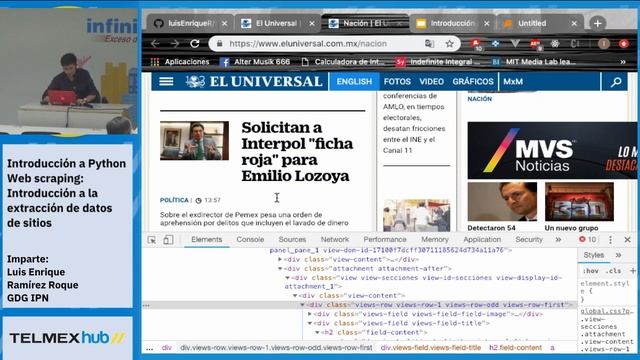Switch to DevTools Performance tab
The width and height of the screenshot is (640, 360).
pyautogui.click(x=385, y=240)
